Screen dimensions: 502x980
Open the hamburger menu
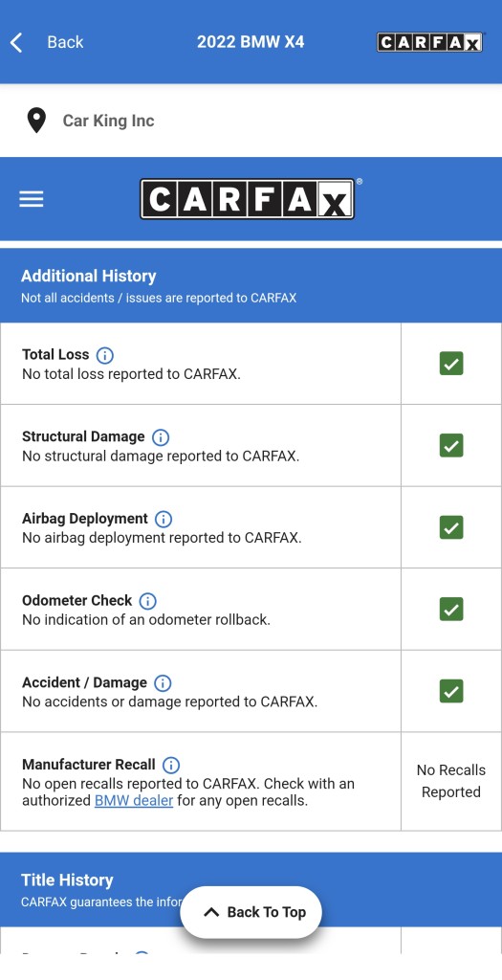(32, 199)
